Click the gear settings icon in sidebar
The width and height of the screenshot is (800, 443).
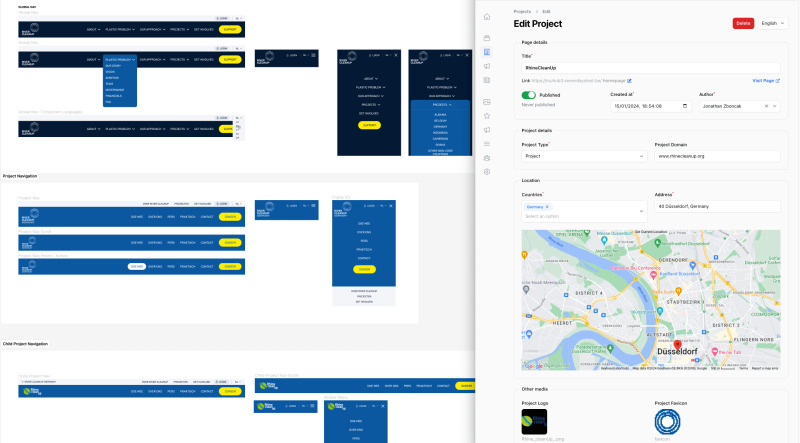(487, 172)
